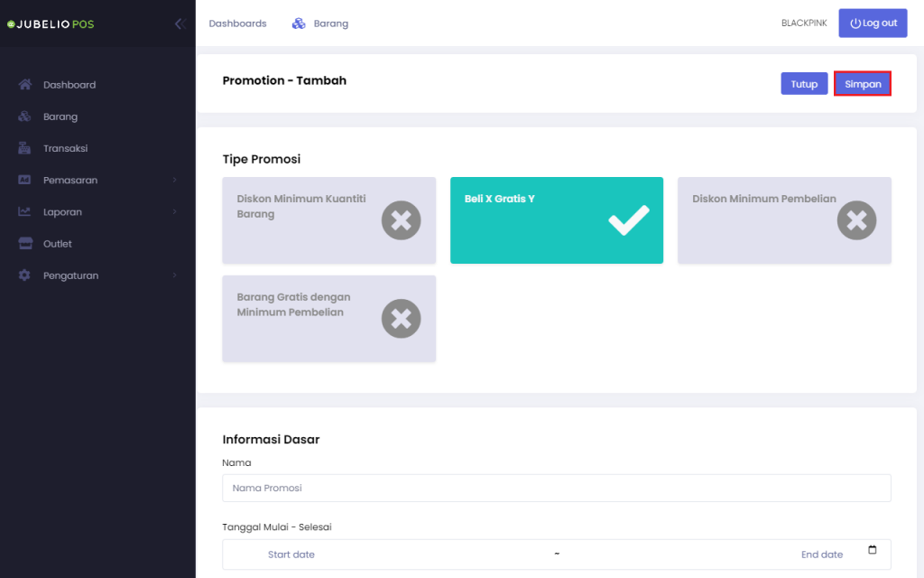
Task: Click the Pengaturan gear icon
Action: (x=24, y=275)
